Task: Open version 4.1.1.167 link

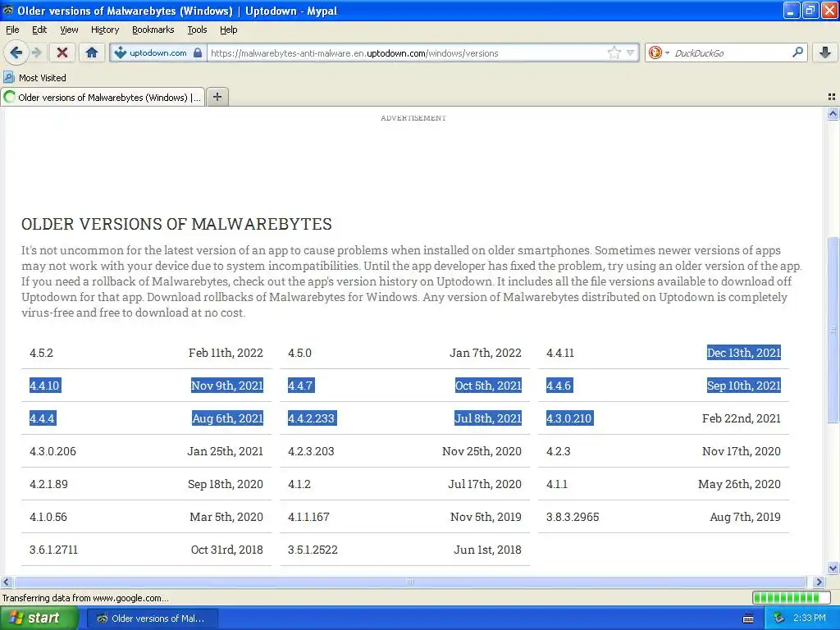Action: click(x=308, y=517)
